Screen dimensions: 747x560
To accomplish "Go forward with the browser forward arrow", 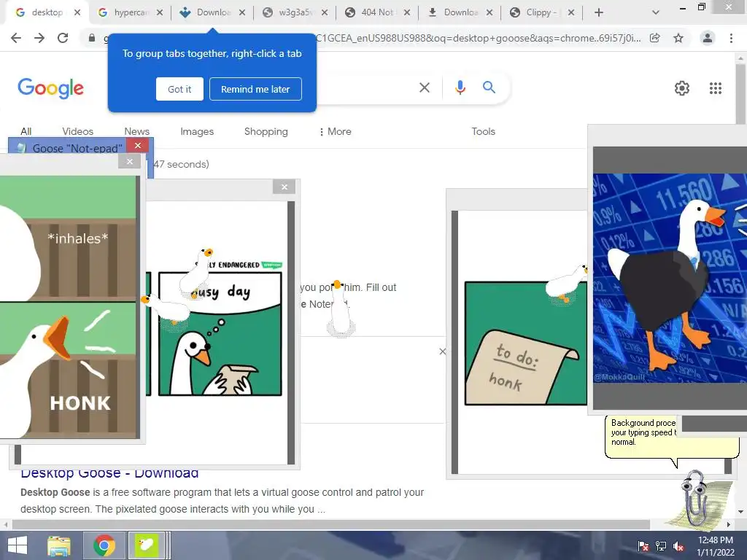I will [x=39, y=38].
